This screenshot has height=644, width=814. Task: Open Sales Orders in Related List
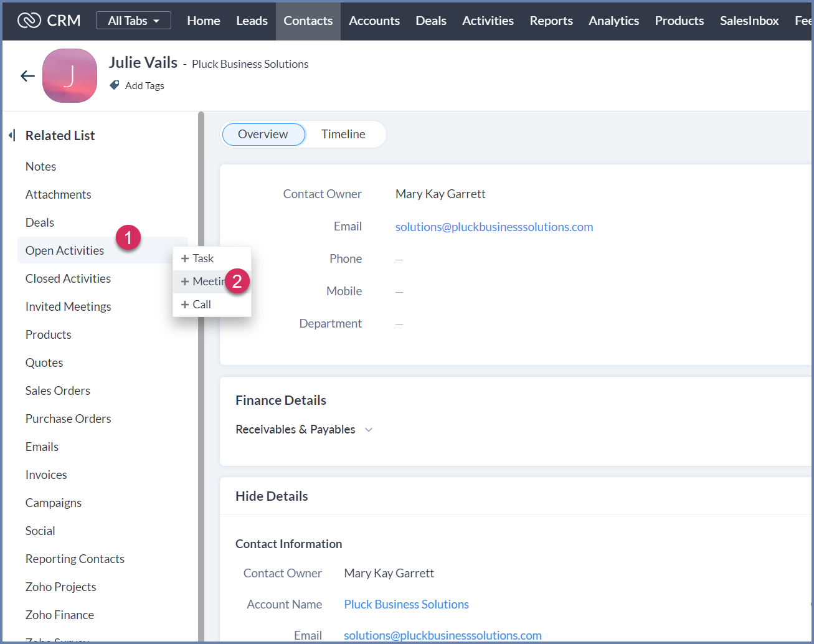tap(58, 391)
